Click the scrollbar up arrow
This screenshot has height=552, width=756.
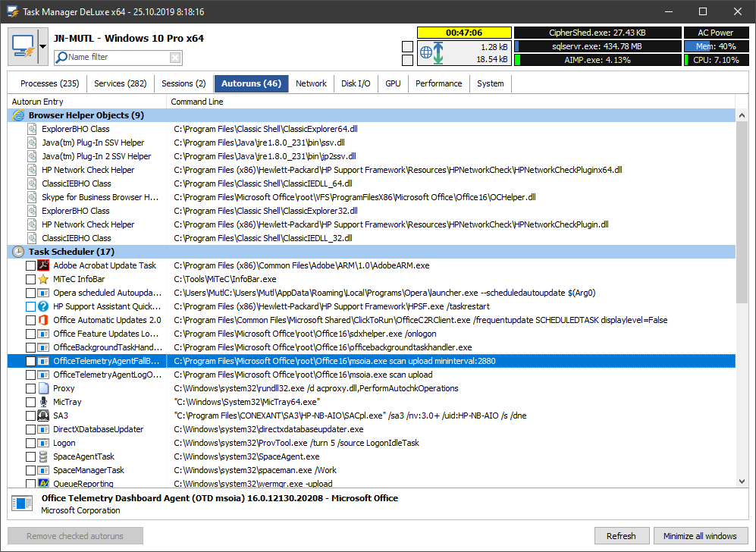point(742,115)
